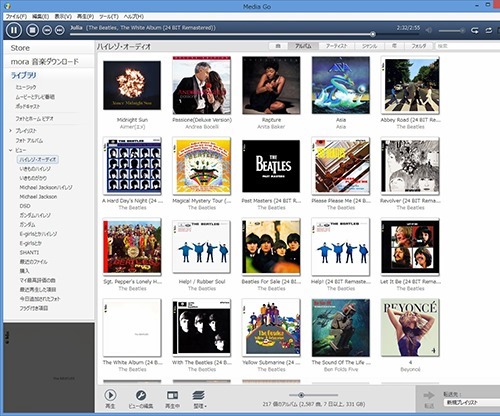Switch to the アルバム tab

pyautogui.click(x=303, y=46)
